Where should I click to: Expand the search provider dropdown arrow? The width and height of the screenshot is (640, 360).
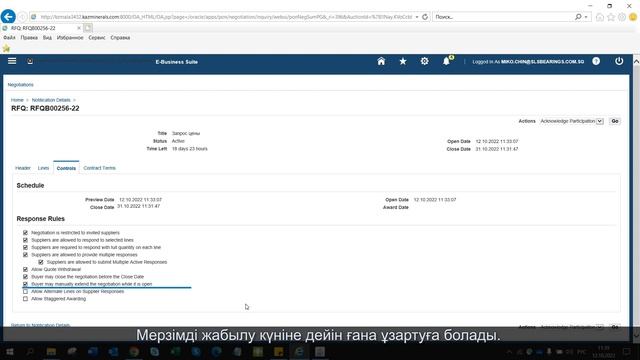tap(586, 17)
